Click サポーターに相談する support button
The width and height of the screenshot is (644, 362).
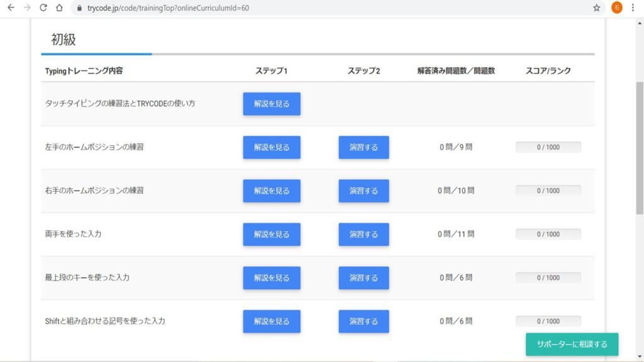[572, 344]
